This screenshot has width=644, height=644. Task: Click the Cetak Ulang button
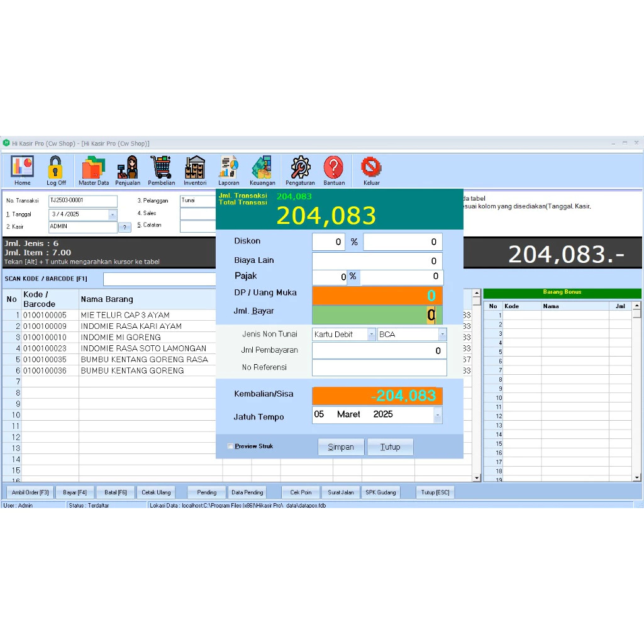(x=156, y=492)
